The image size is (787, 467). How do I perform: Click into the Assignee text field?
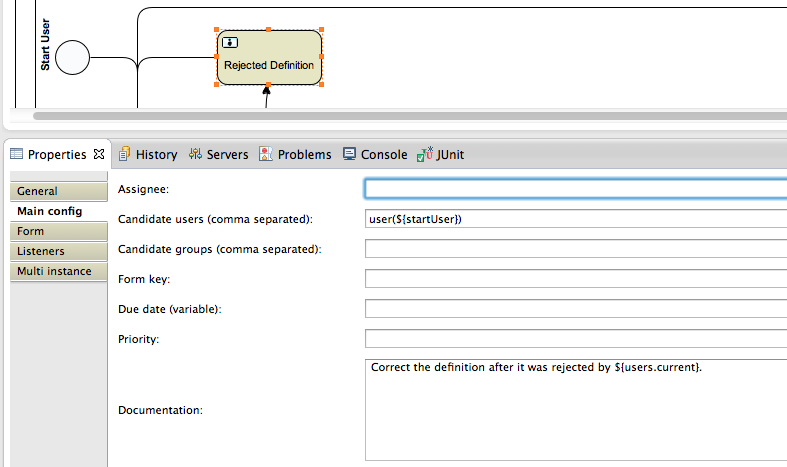(575, 188)
